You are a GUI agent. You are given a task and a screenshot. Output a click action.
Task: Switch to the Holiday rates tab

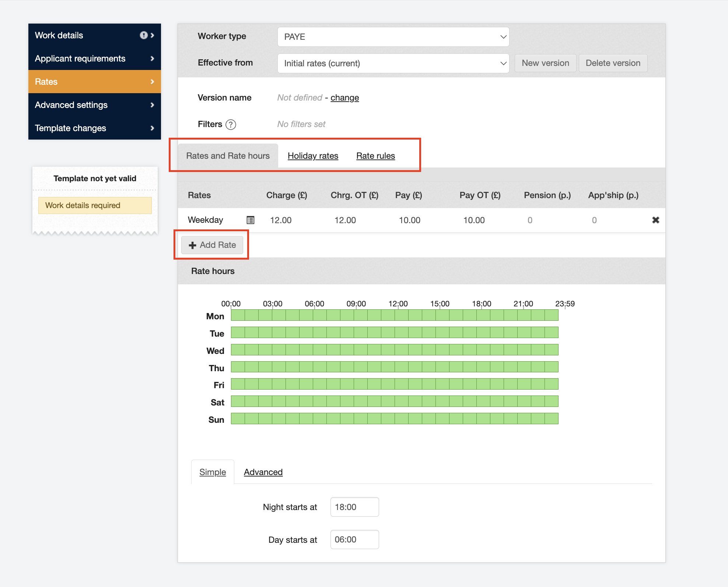(x=313, y=156)
